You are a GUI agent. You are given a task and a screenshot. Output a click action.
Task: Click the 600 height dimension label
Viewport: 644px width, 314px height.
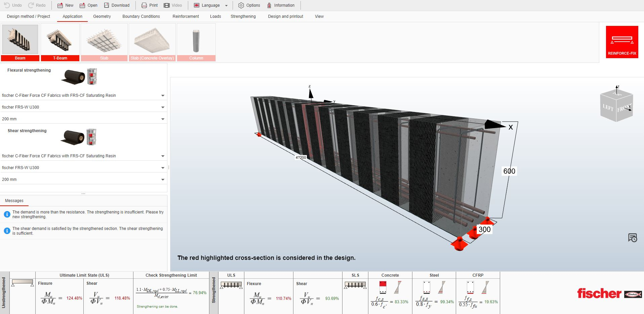click(x=509, y=171)
